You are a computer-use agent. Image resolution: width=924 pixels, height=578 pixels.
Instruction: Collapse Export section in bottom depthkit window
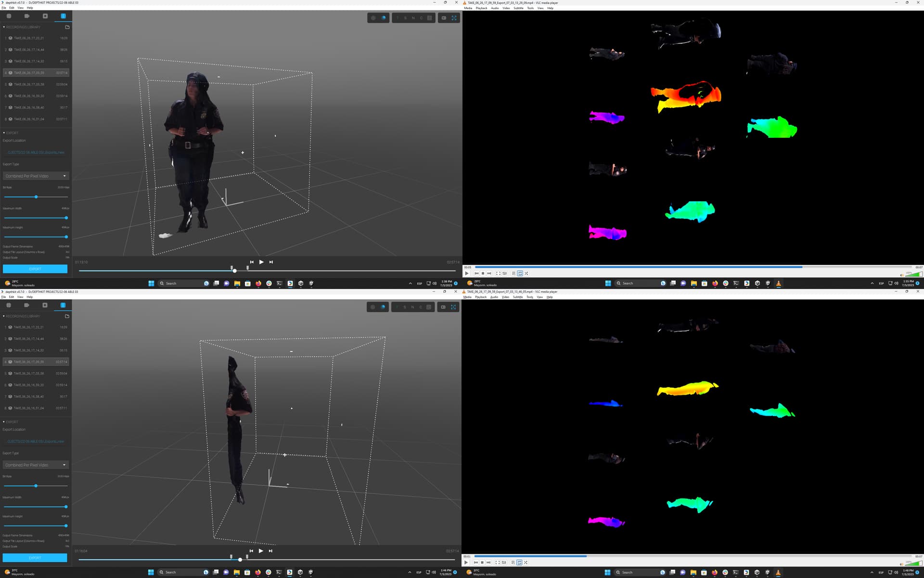click(4, 422)
